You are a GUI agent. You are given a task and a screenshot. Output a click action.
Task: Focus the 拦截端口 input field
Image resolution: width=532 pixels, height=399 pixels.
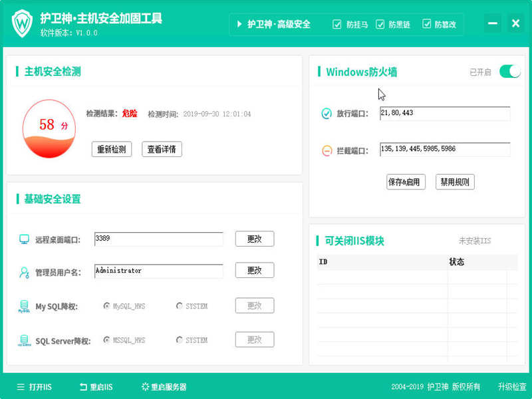click(x=445, y=149)
